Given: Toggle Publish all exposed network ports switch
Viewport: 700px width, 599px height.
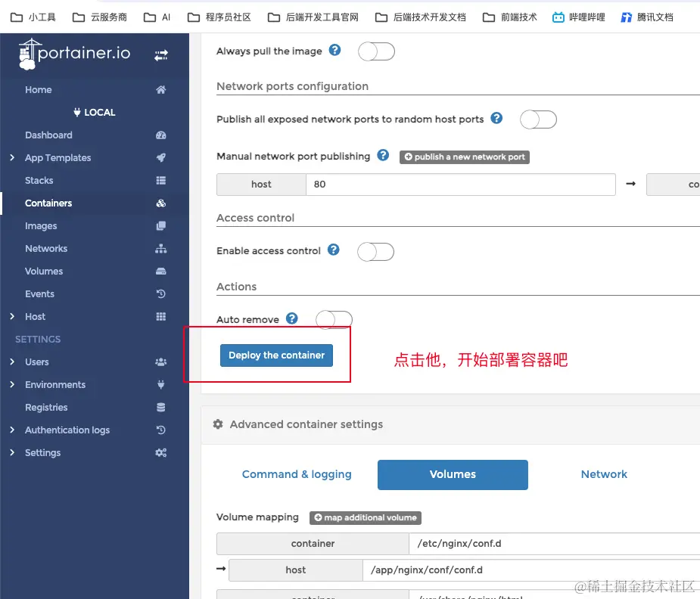Looking at the screenshot, I should click(x=538, y=119).
